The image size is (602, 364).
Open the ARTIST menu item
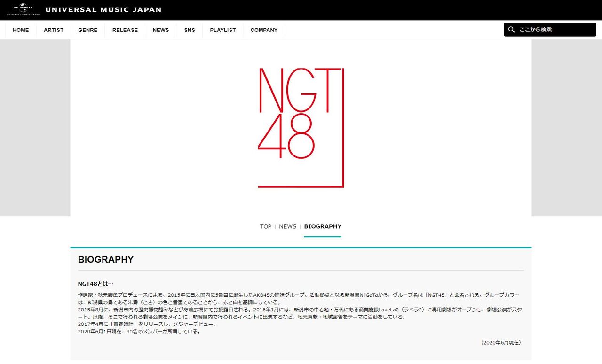pyautogui.click(x=54, y=30)
